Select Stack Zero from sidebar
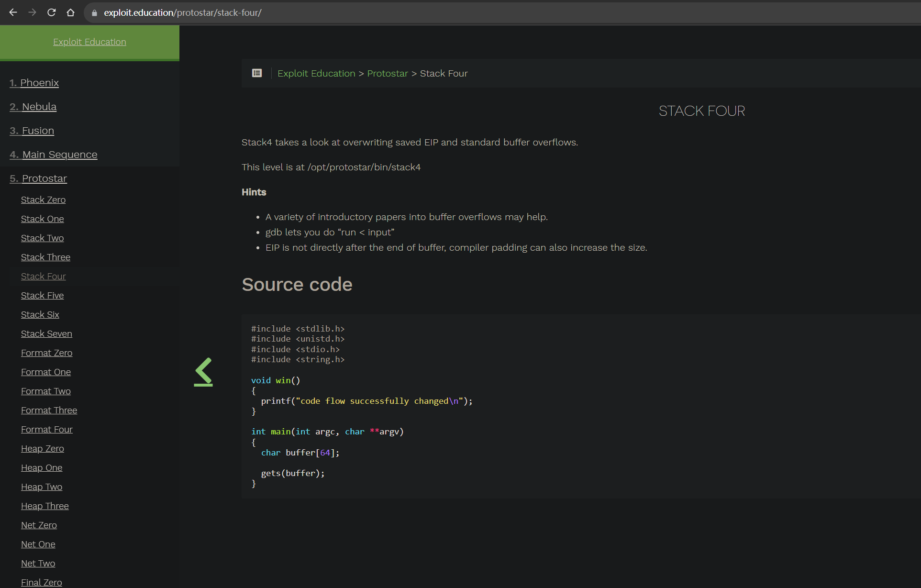The width and height of the screenshot is (921, 588). 41,200
